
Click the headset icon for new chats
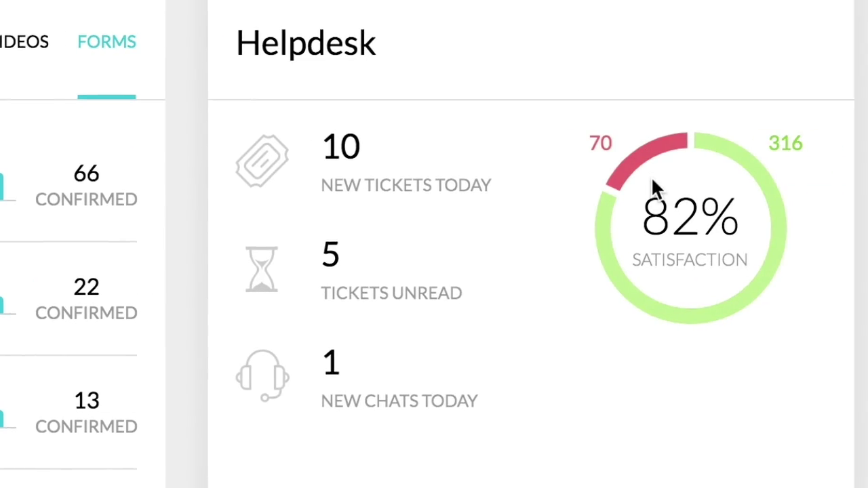(262, 376)
